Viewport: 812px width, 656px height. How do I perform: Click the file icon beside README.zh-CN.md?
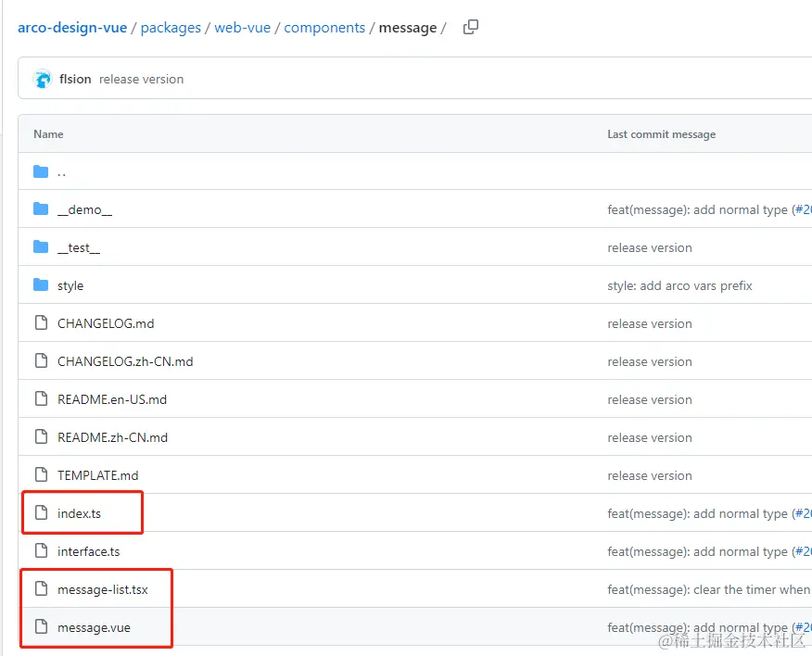click(41, 436)
